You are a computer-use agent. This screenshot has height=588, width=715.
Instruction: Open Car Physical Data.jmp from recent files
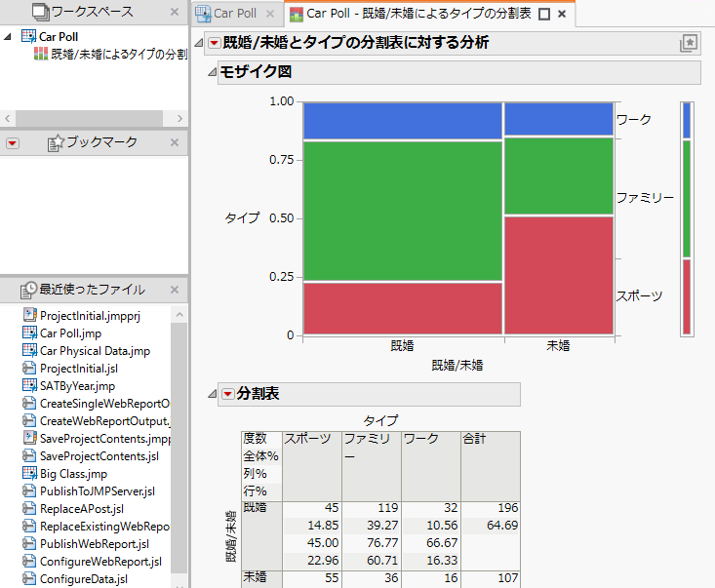pos(86,351)
